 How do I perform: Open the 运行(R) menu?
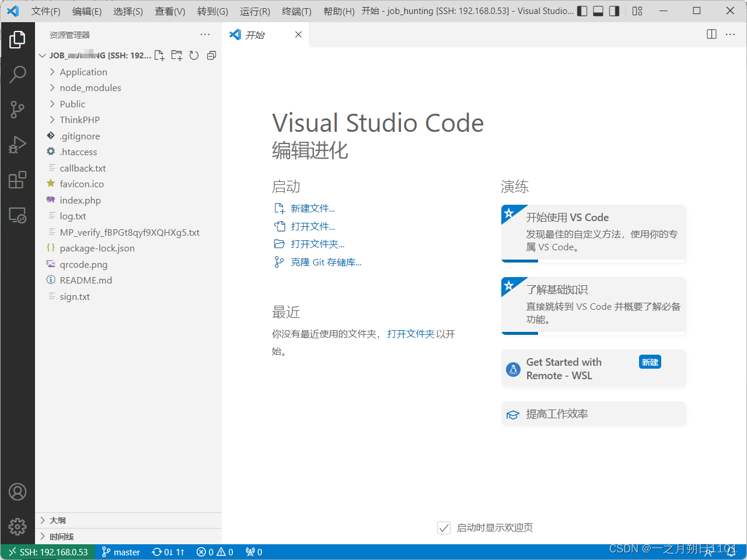pos(254,11)
